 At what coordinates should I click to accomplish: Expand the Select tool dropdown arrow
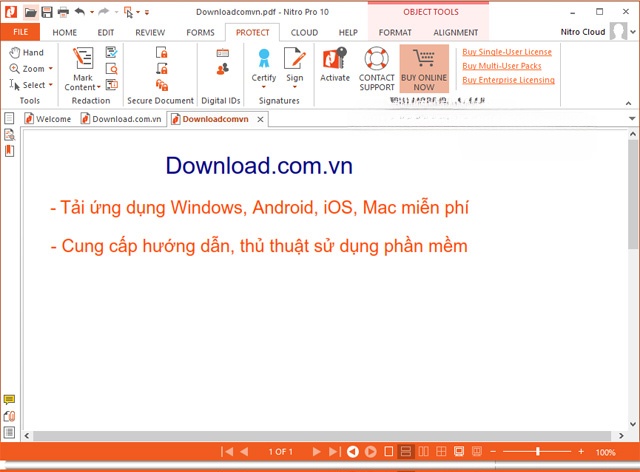pos(51,85)
